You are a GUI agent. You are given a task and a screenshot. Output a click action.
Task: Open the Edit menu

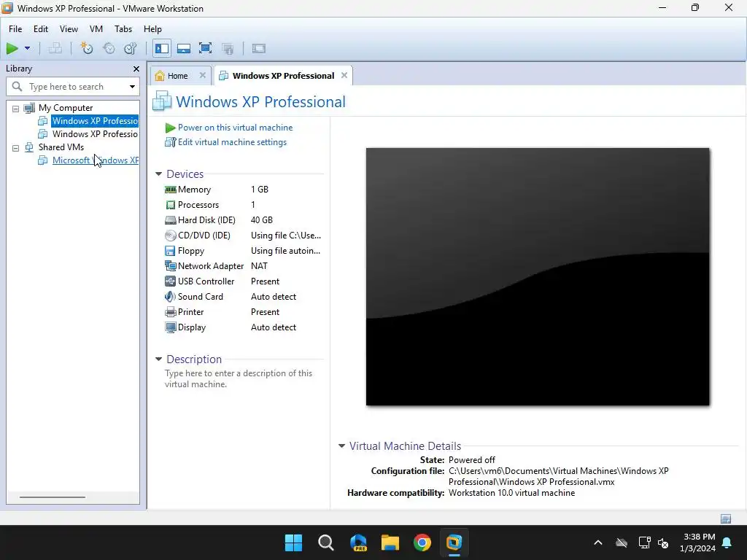click(41, 29)
